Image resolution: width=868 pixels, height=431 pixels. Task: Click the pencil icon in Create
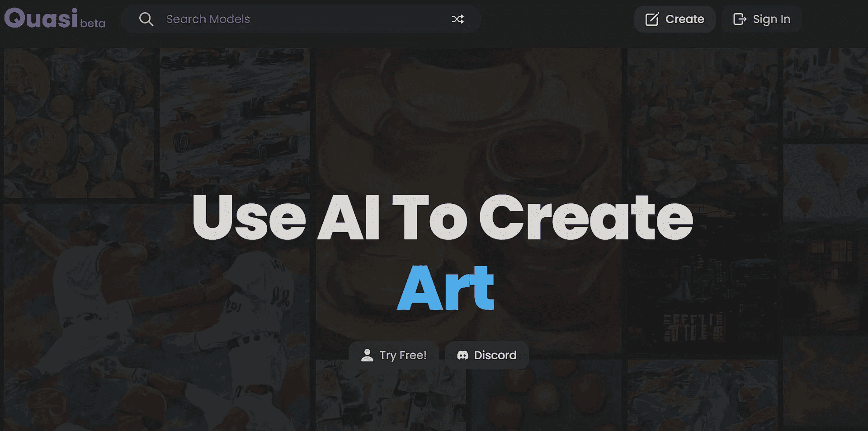[651, 19]
